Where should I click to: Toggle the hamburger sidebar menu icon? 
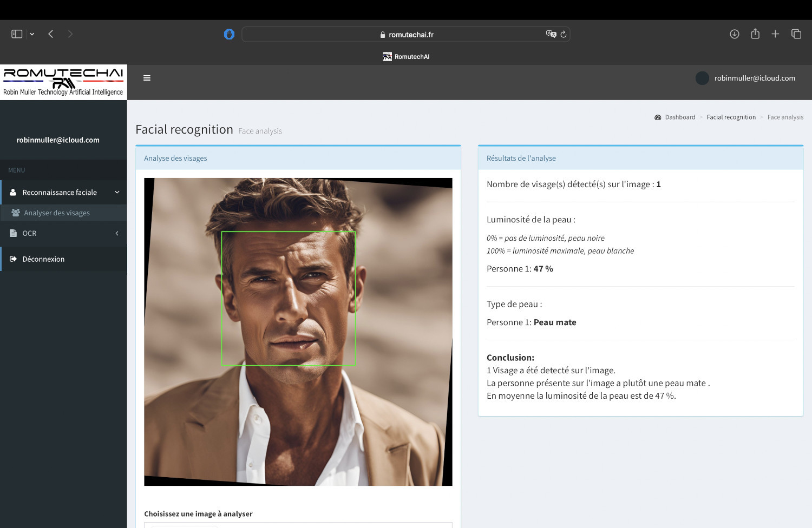coord(147,78)
